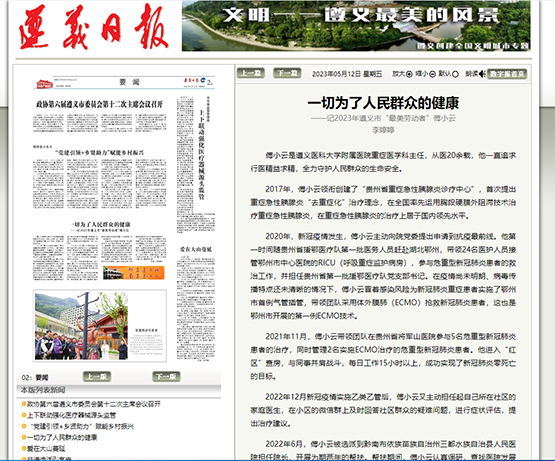Go to previous article with 上一篇
Image resolution: width=555 pixels, height=461 pixels.
click(251, 73)
